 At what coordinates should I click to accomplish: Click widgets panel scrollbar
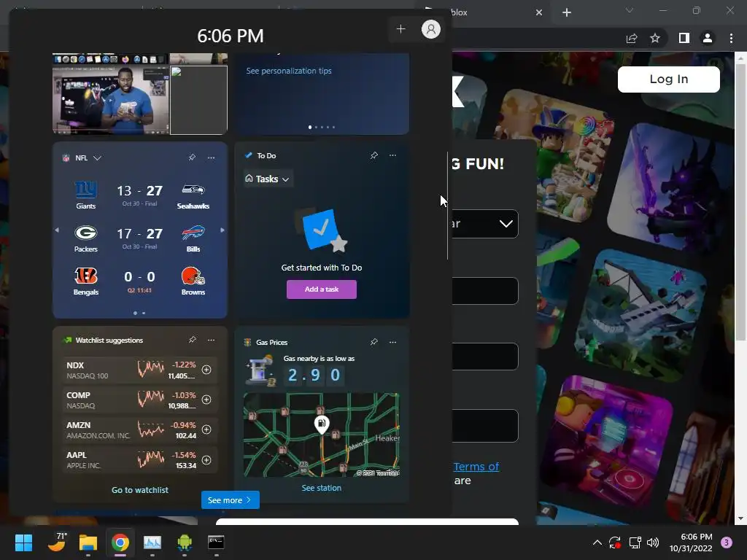click(x=447, y=205)
